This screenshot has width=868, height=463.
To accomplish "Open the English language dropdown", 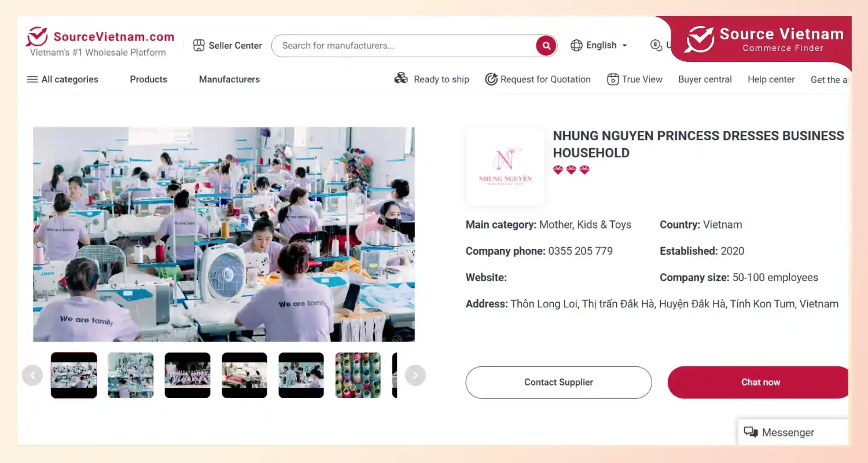I will click(599, 45).
